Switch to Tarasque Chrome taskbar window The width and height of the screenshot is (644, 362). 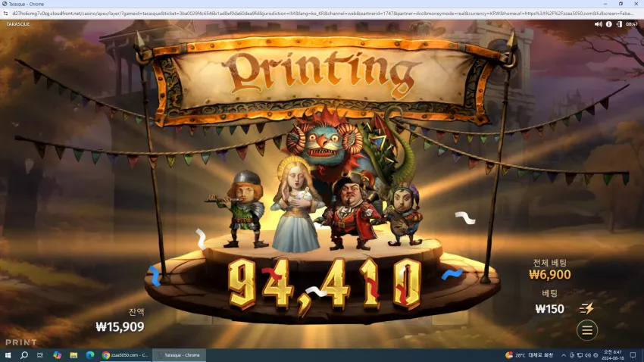(x=179, y=355)
